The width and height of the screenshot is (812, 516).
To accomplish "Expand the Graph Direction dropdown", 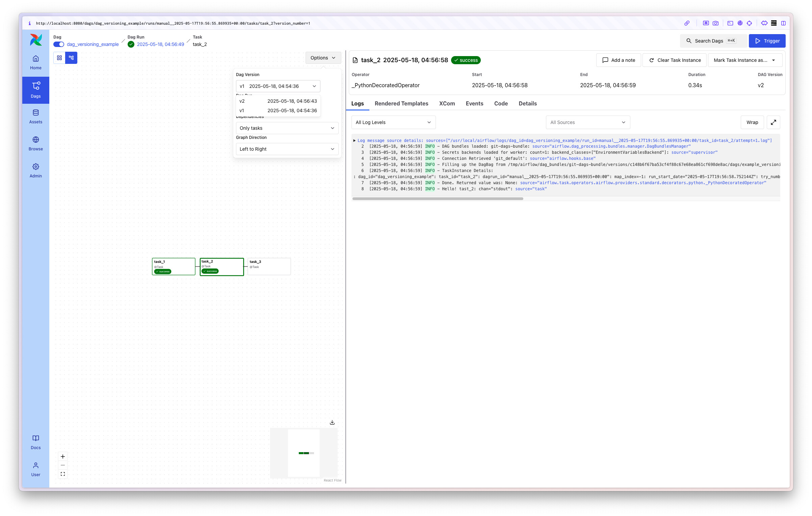I will (287, 149).
